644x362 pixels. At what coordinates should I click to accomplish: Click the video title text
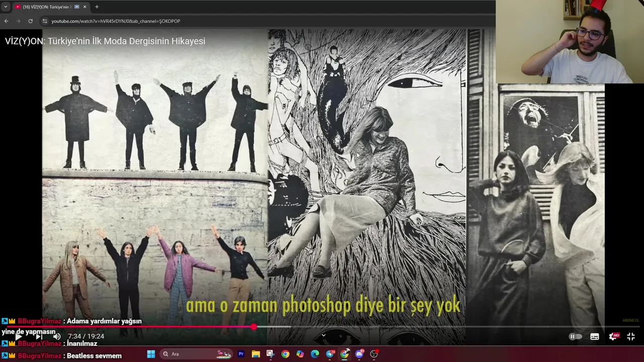coord(105,41)
